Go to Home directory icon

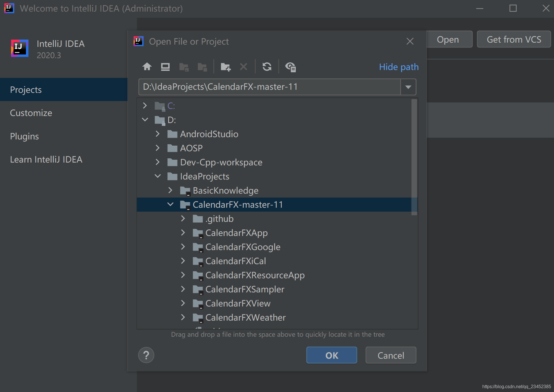[x=147, y=67]
